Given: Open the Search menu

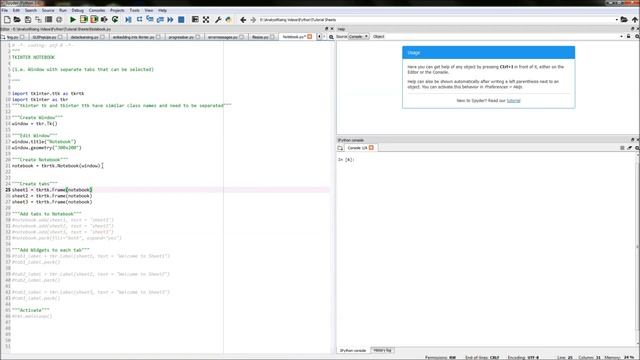Looking at the screenshot, I should pyautogui.click(x=31, y=10).
